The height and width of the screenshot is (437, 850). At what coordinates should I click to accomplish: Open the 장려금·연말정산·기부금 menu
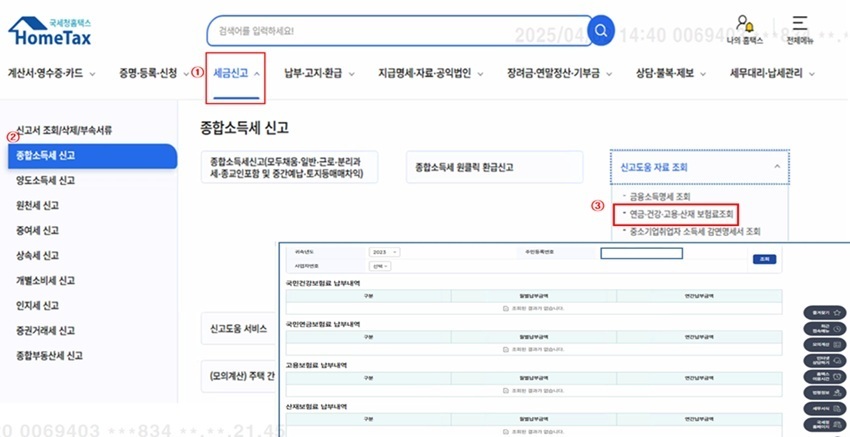coord(553,73)
